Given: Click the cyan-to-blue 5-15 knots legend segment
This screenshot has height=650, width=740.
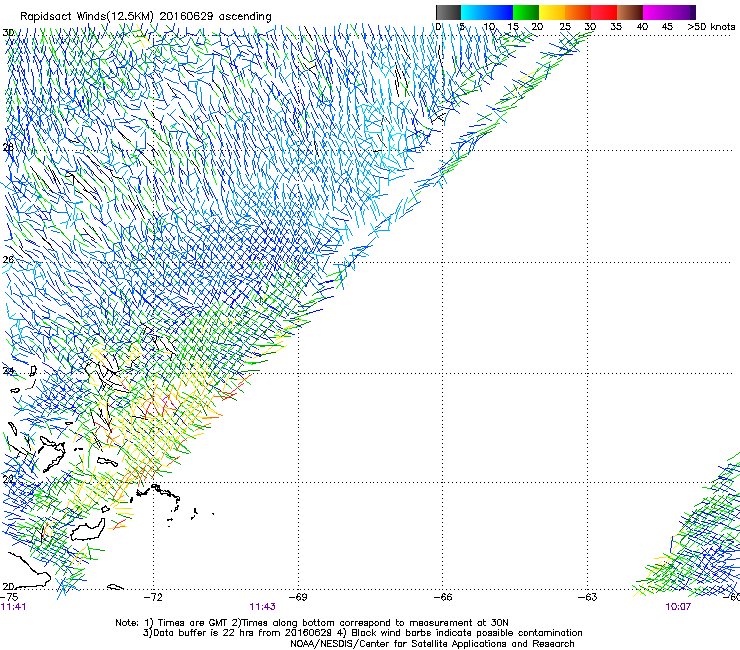Looking at the screenshot, I should 487,12.
